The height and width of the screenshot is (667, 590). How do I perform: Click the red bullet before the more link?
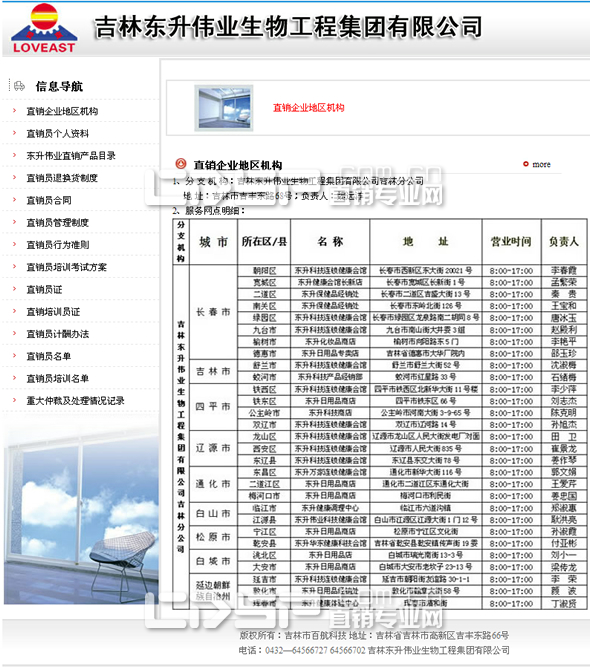(526, 164)
